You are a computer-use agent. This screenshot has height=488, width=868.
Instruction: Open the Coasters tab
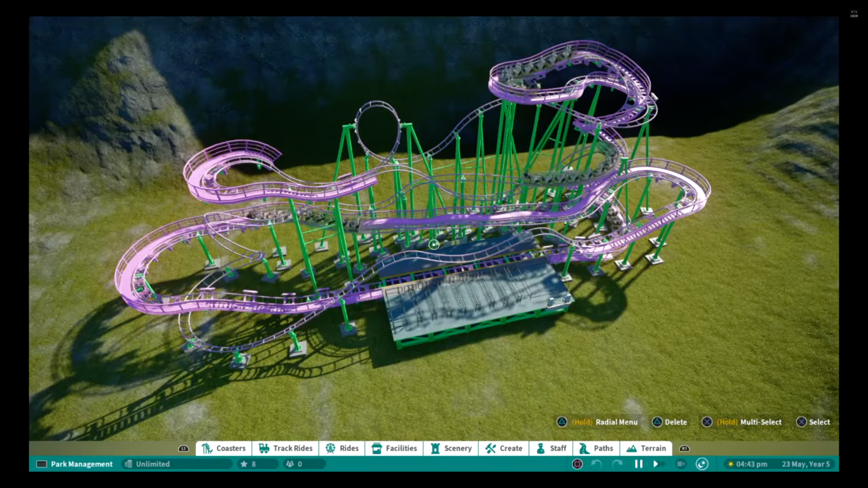coord(224,448)
